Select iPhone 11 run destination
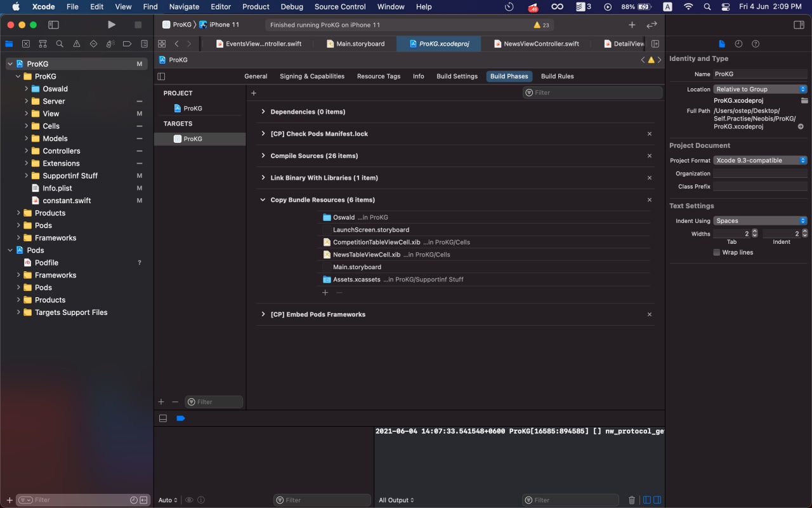 [x=219, y=25]
